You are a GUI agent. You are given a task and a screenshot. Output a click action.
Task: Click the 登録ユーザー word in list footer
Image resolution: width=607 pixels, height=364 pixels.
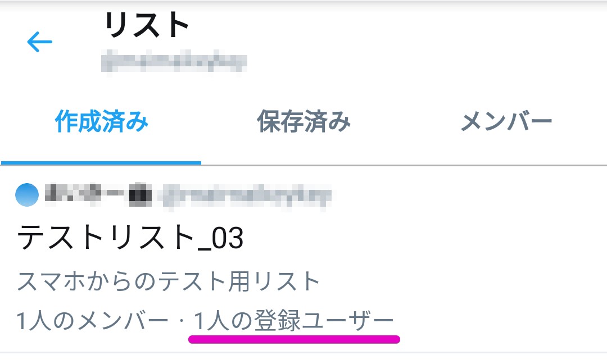tap(324, 321)
